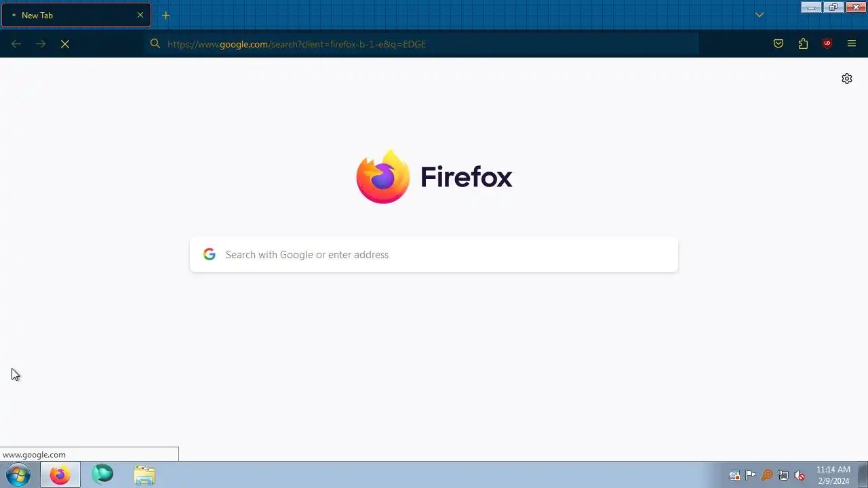Open the uBlock Origin extension icon
Image resolution: width=868 pixels, height=488 pixels.
[x=827, y=44]
